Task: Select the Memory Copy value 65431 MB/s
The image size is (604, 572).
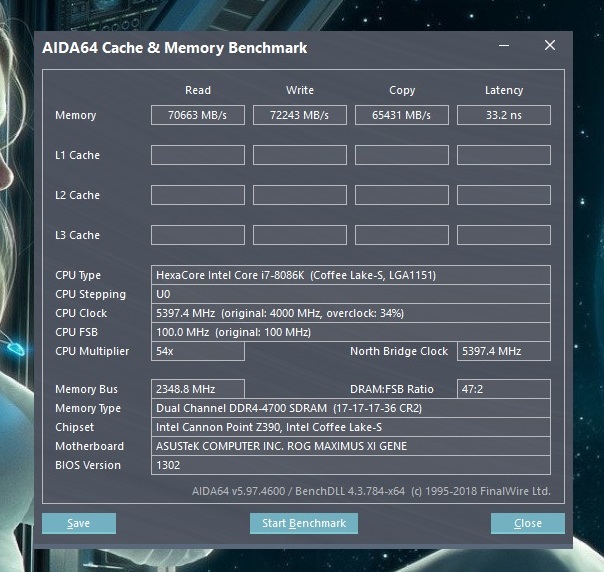Action: (x=402, y=115)
